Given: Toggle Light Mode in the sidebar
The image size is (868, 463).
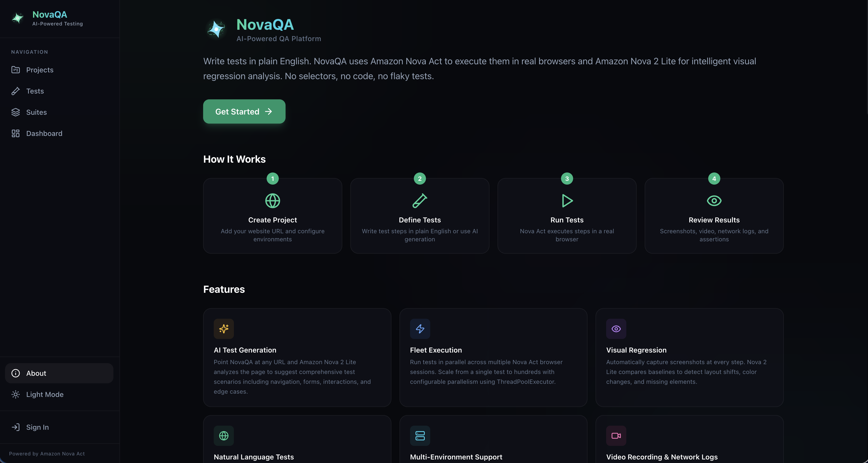Looking at the screenshot, I should [x=44, y=395].
